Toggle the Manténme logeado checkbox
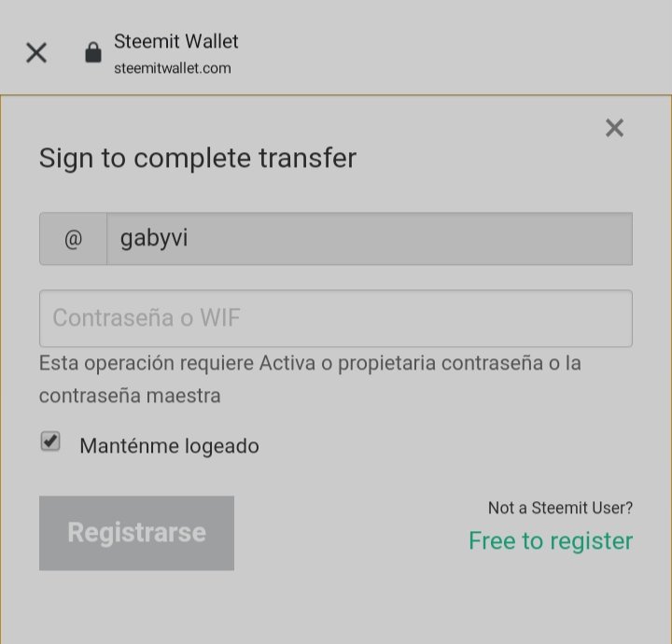The height and width of the screenshot is (644, 672). click(x=50, y=441)
